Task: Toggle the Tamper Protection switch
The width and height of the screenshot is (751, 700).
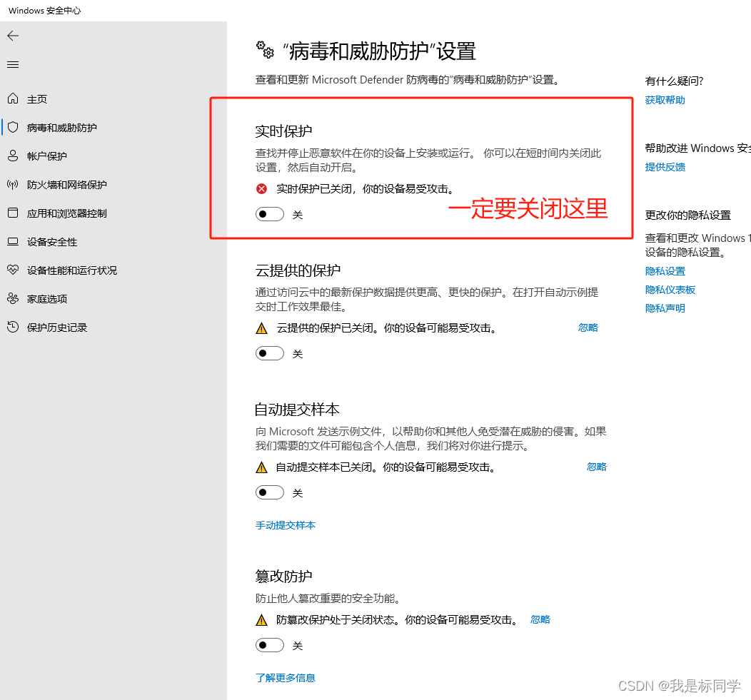Action: (270, 645)
